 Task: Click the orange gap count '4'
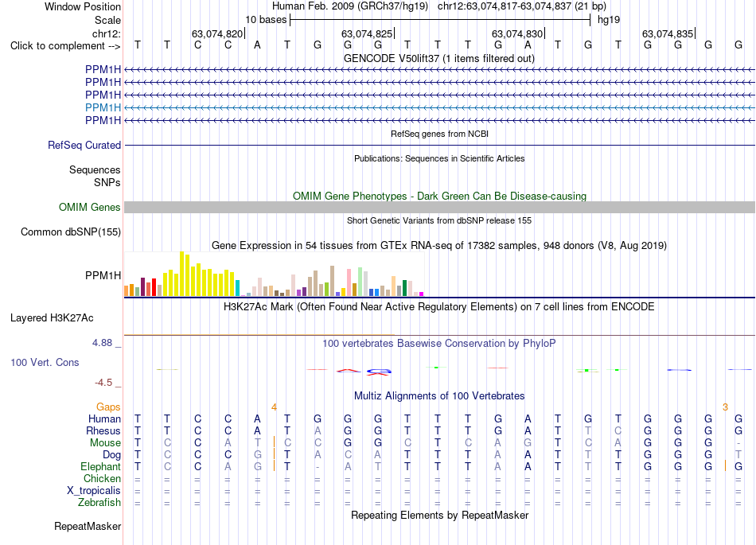[274, 407]
